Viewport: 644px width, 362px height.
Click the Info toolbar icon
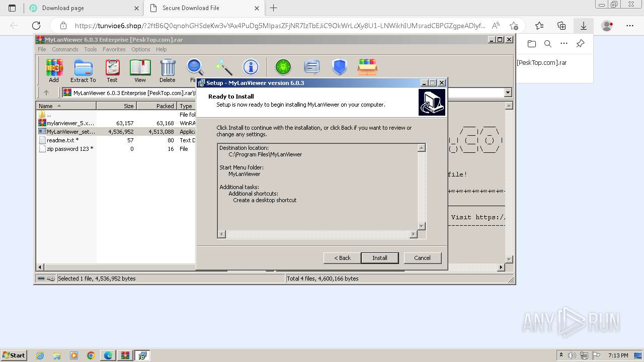(x=251, y=67)
